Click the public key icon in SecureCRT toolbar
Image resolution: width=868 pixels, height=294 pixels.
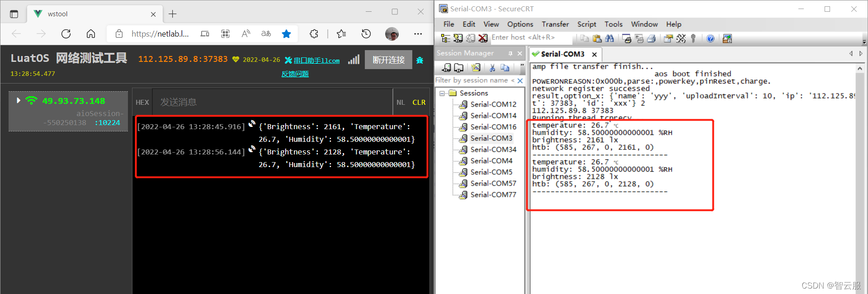coord(693,38)
